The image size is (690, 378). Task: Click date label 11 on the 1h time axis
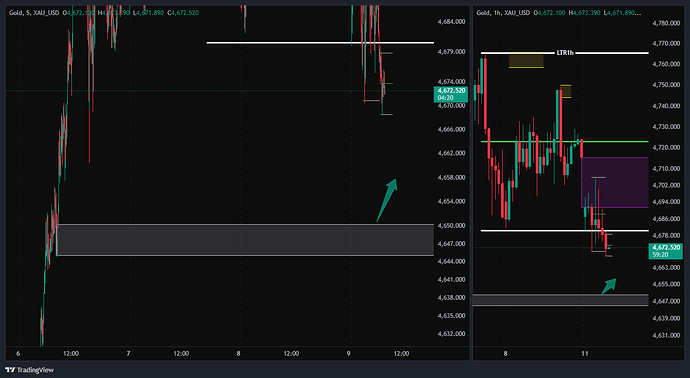tap(584, 353)
